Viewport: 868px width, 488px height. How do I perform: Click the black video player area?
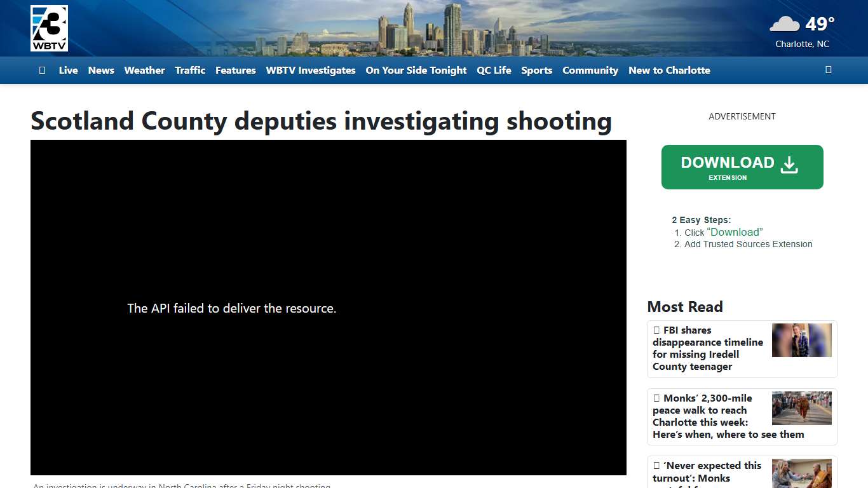tap(329, 308)
